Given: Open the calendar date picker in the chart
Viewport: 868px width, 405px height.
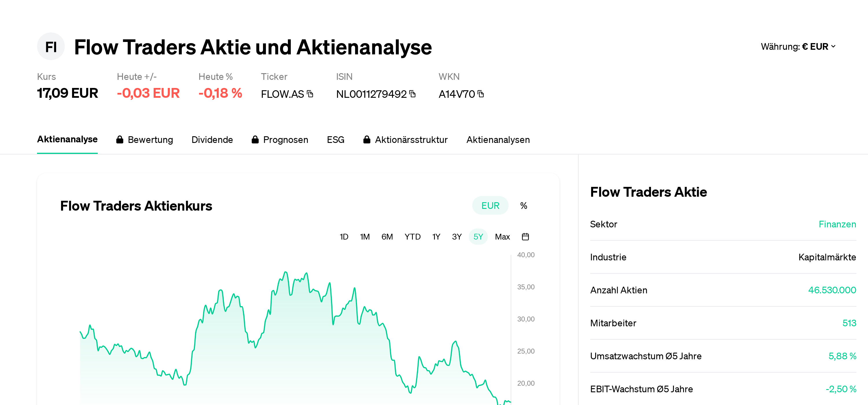Looking at the screenshot, I should 526,237.
